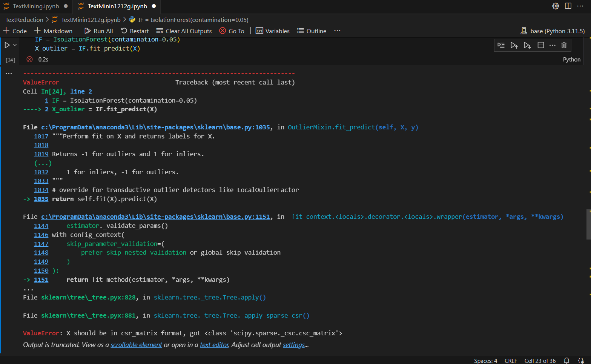Select the TextMinin1212g.ipynb tab
This screenshot has width=591, height=364.
click(x=117, y=6)
